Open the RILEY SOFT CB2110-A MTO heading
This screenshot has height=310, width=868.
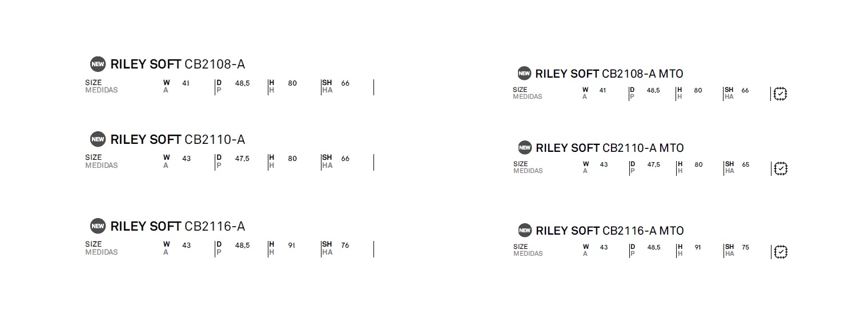click(x=609, y=148)
